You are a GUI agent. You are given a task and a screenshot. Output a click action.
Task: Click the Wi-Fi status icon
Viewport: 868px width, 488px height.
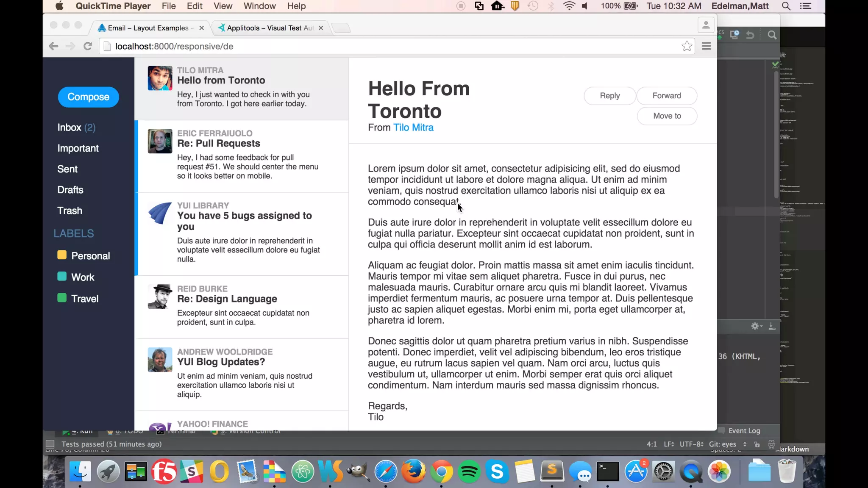(x=569, y=6)
